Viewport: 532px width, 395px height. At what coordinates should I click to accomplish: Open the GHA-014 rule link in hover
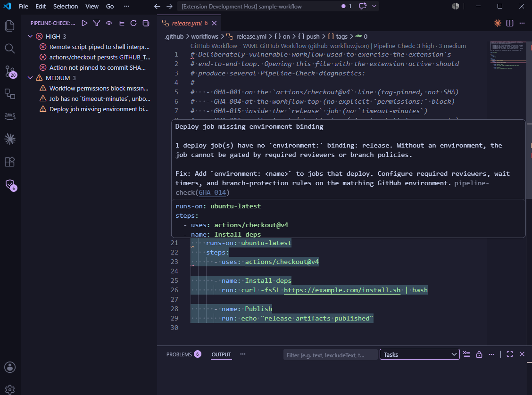[212, 192]
